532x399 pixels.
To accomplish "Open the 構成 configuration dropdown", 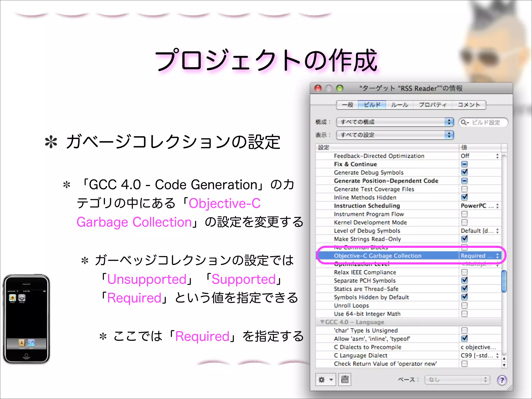I will click(x=395, y=122).
